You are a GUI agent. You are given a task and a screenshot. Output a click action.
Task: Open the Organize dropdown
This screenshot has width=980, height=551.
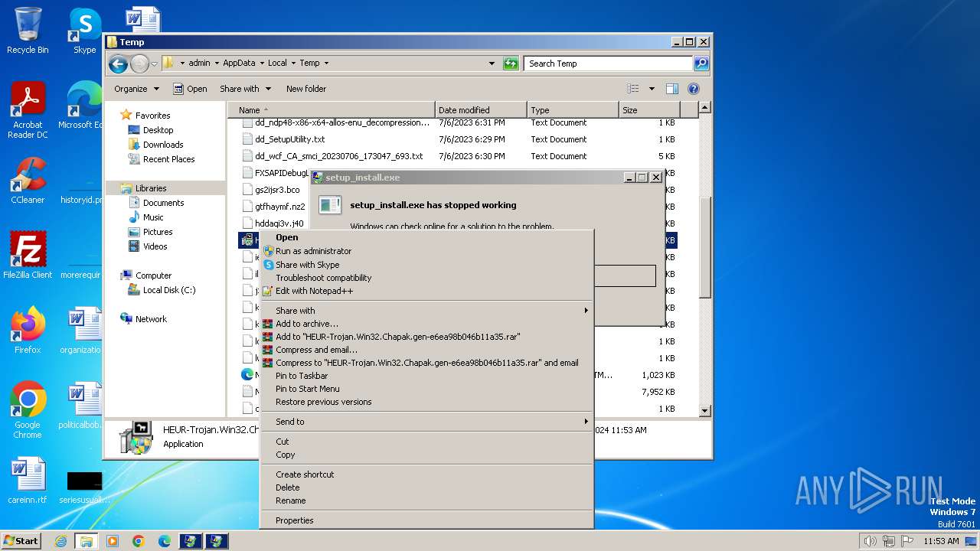pyautogui.click(x=136, y=89)
